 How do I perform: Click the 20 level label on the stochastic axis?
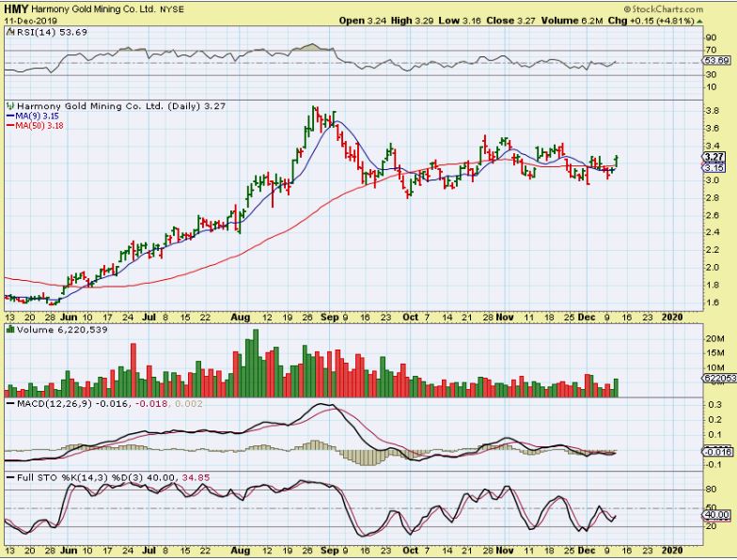coord(711,526)
